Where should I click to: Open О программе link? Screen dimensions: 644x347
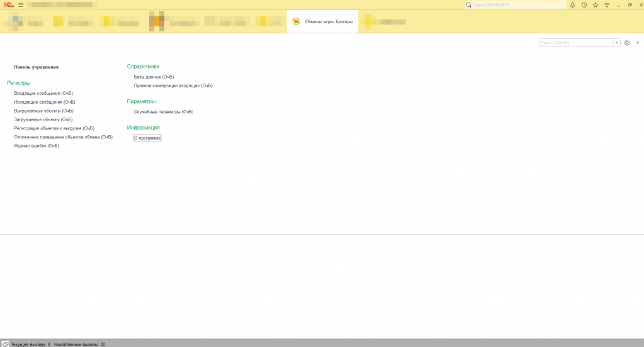click(x=147, y=138)
